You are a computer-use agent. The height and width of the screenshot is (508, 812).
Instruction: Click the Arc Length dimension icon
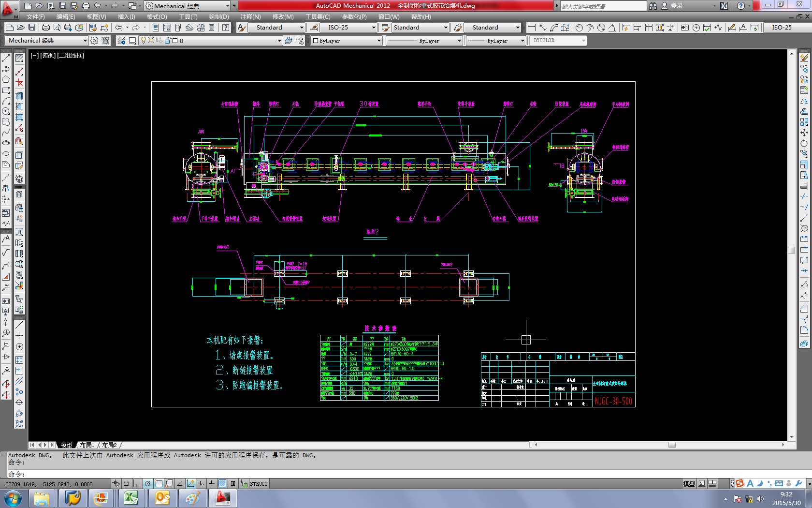pyautogui.click(x=554, y=28)
